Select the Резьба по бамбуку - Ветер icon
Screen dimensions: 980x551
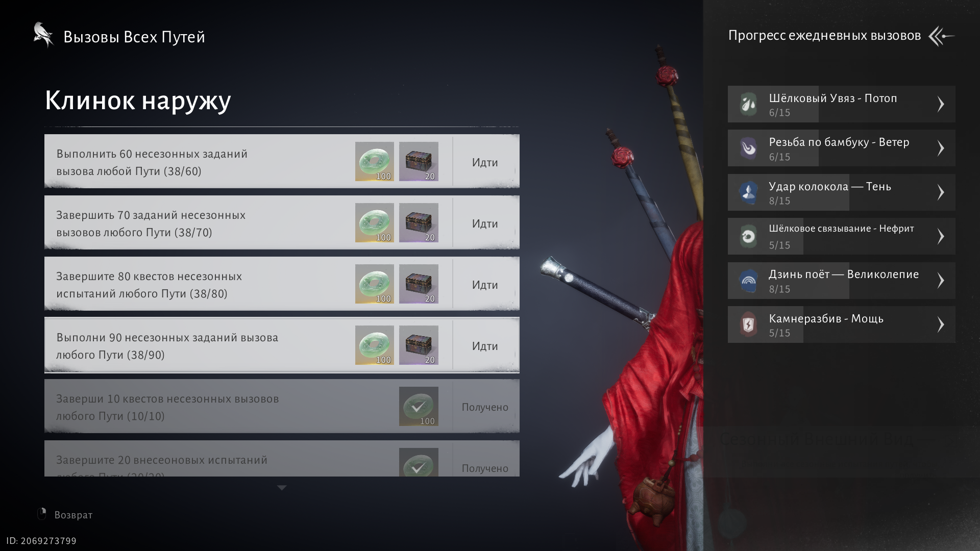click(748, 148)
